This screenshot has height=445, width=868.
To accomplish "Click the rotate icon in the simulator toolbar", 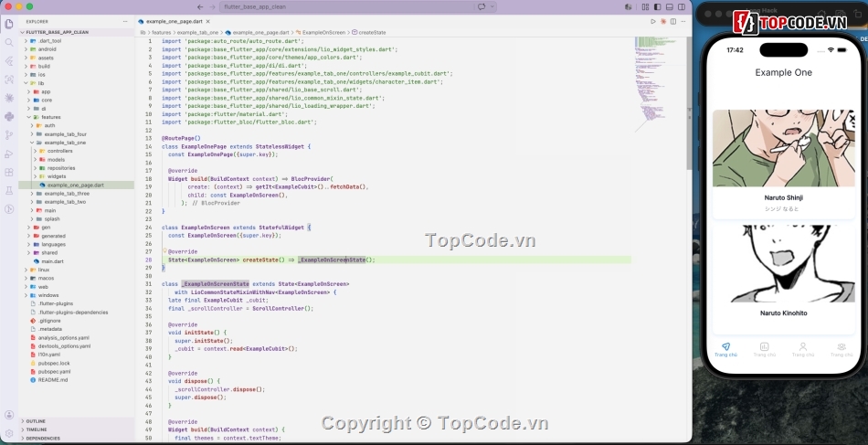I will (857, 14).
